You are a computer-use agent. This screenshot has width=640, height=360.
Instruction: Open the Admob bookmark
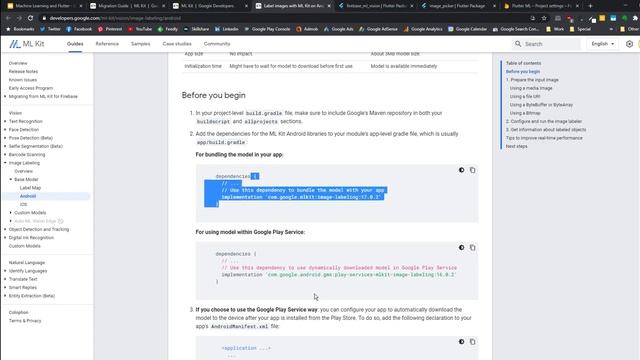click(307, 29)
